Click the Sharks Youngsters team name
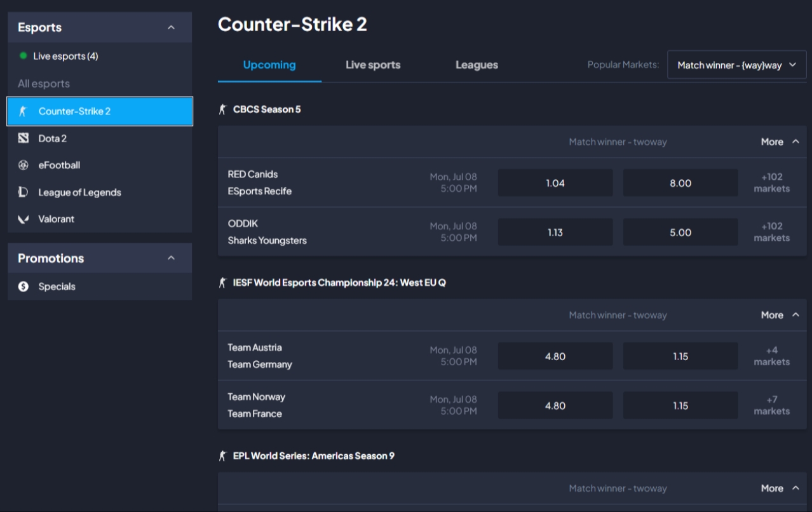The height and width of the screenshot is (512, 812). point(267,240)
